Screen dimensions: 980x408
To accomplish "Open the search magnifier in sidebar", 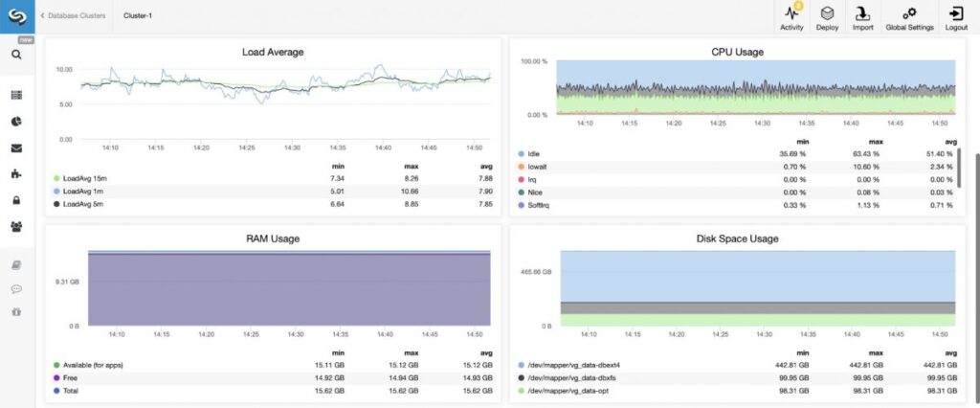I will (x=17, y=55).
